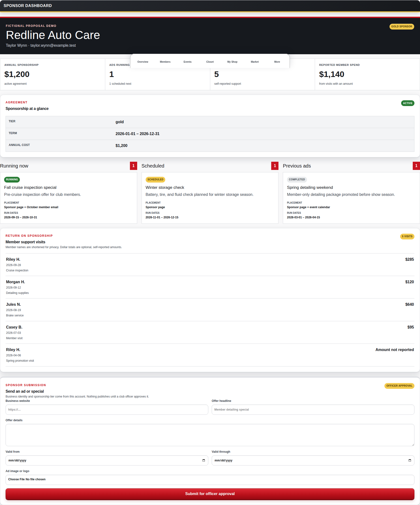Click the $1,200 annual sponsorship value
The image size is (420, 505).
17,74
